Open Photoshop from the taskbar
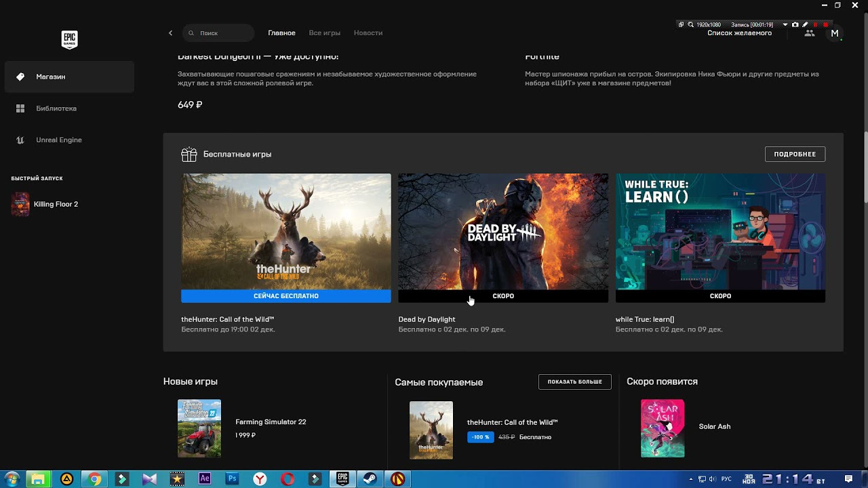Screen dimensions: 868x488 pyautogui.click(x=233, y=479)
